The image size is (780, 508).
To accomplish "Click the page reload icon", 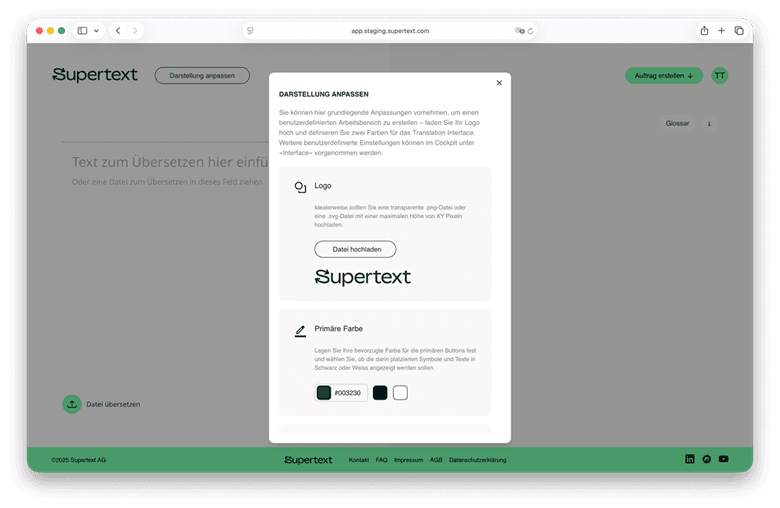I will pyautogui.click(x=531, y=31).
